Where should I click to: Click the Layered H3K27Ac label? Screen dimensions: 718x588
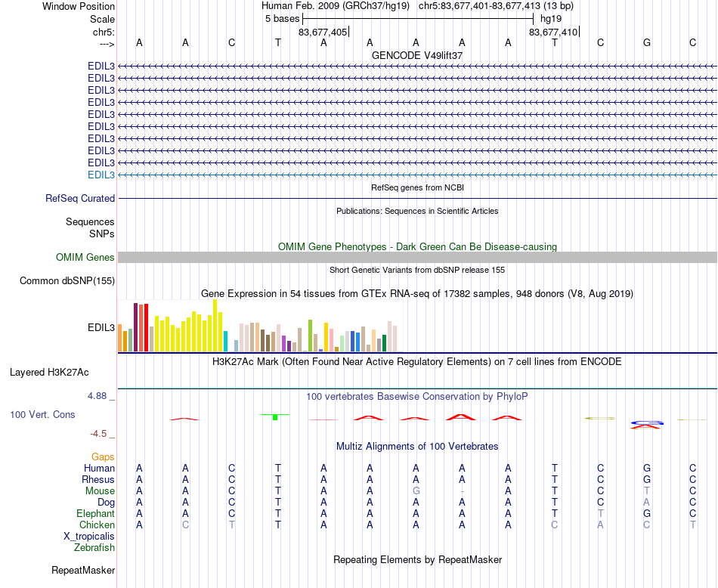click(49, 373)
